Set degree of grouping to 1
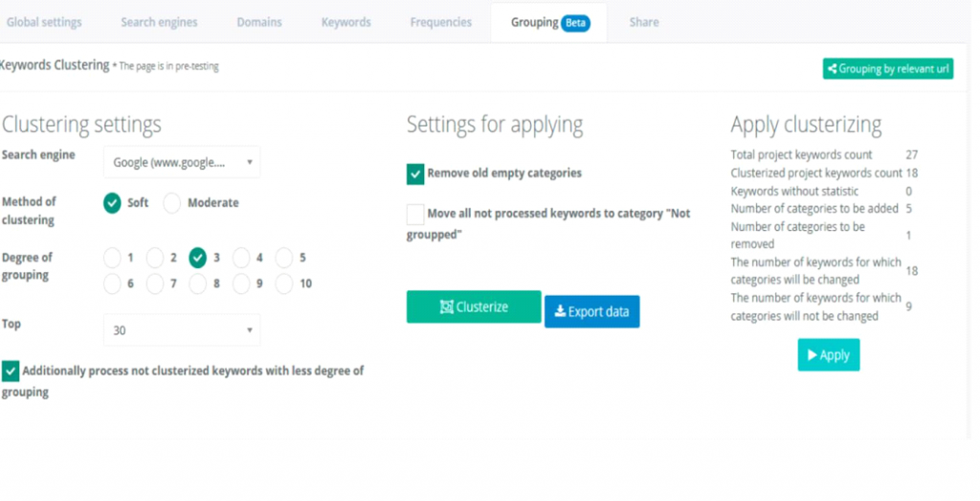The height and width of the screenshot is (501, 980). pos(113,258)
